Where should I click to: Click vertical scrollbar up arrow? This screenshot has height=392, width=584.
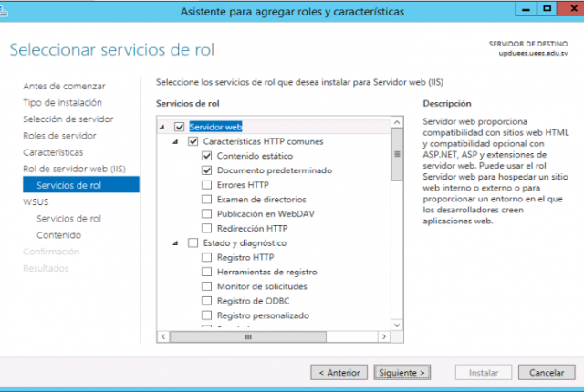(397, 122)
